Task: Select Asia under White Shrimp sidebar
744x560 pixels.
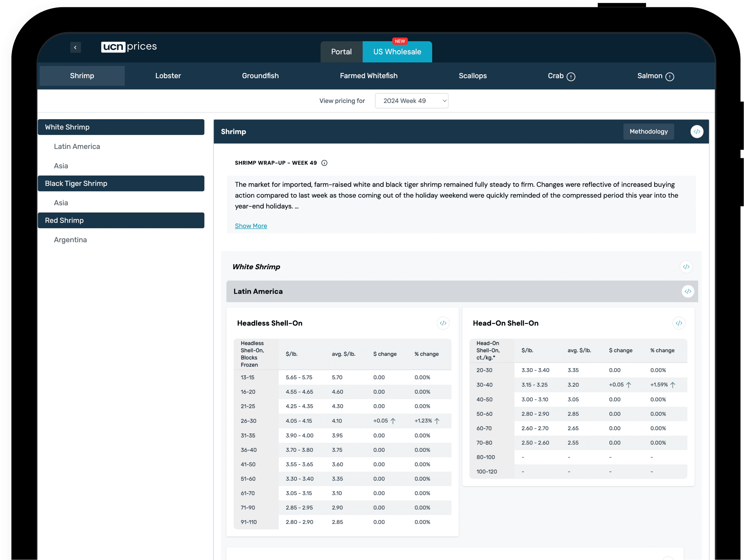Action: pos(61,166)
